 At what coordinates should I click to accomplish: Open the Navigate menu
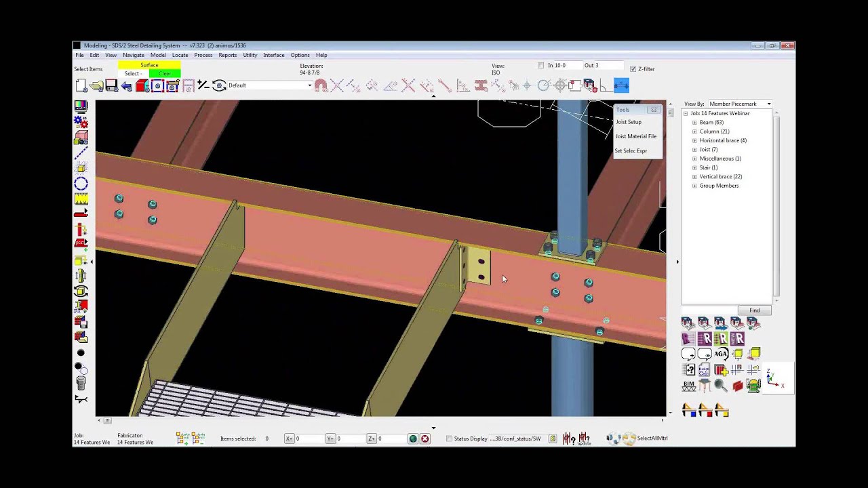click(x=134, y=55)
